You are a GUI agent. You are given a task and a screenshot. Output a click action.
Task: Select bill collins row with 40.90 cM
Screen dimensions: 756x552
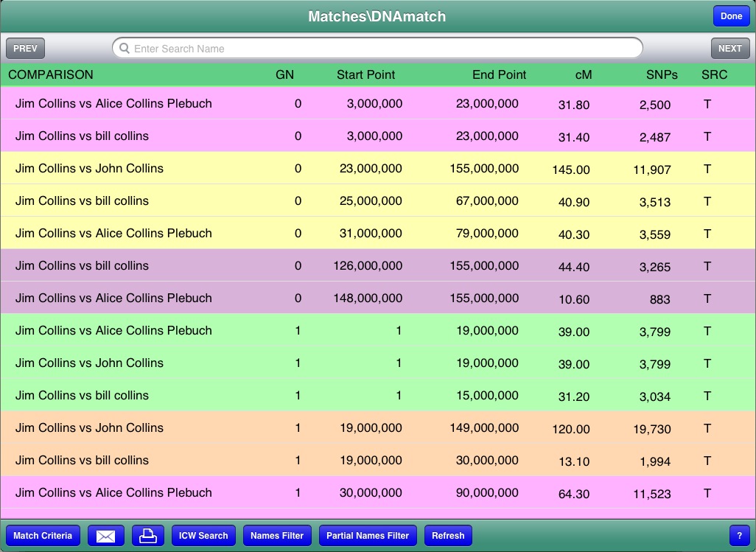point(378,200)
